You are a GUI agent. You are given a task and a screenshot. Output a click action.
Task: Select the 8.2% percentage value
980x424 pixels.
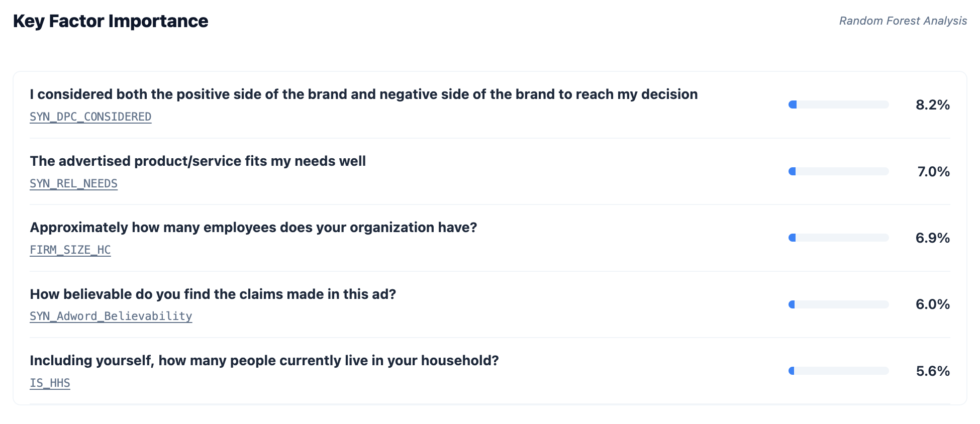pyautogui.click(x=933, y=104)
